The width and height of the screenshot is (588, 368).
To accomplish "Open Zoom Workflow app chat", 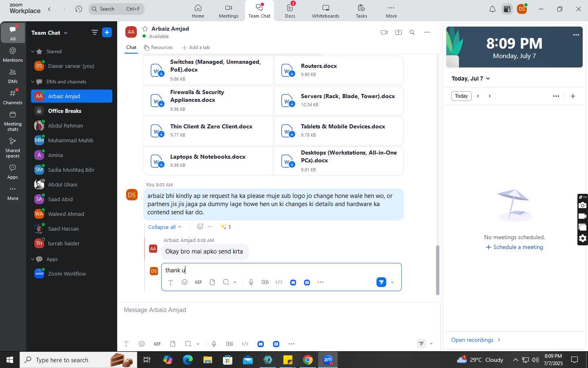I will tap(72, 274).
